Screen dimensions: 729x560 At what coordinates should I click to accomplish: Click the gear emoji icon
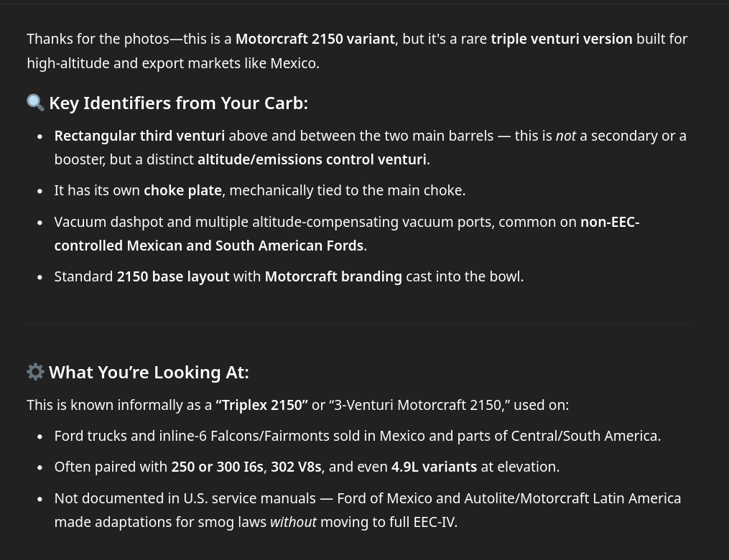point(35,371)
